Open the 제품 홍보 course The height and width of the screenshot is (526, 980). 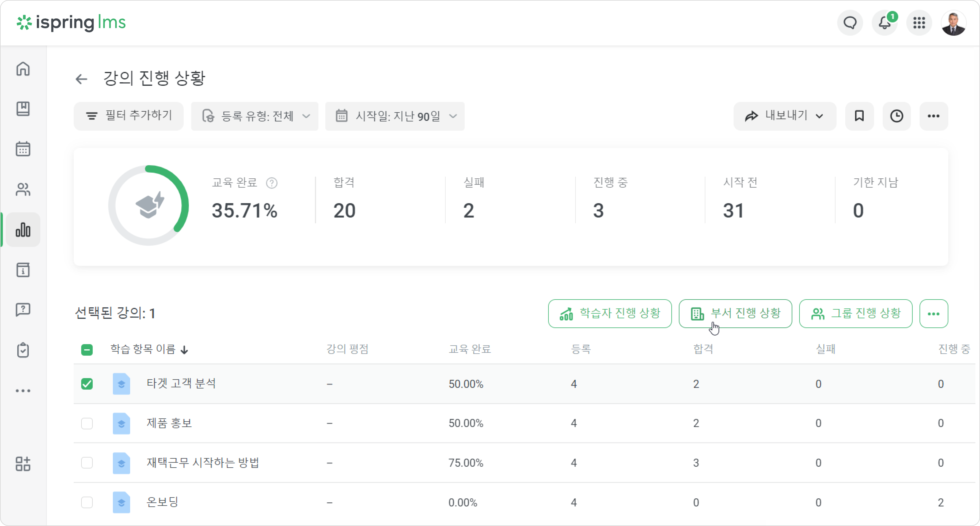pyautogui.click(x=169, y=423)
